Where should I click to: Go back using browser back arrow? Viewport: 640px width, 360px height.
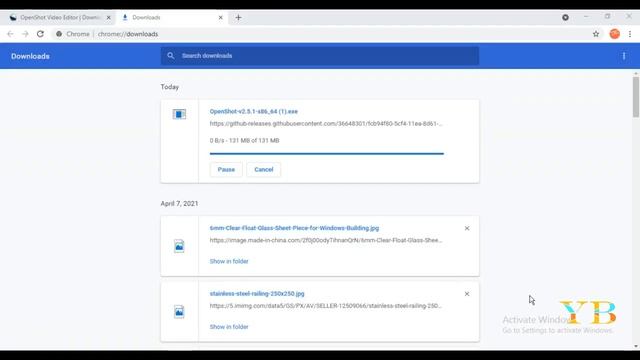10,34
